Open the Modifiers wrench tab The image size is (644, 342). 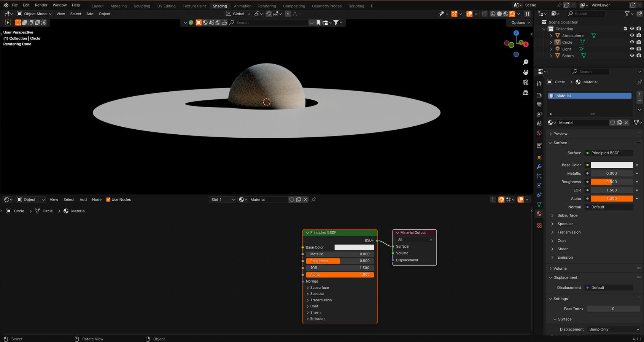(x=539, y=167)
